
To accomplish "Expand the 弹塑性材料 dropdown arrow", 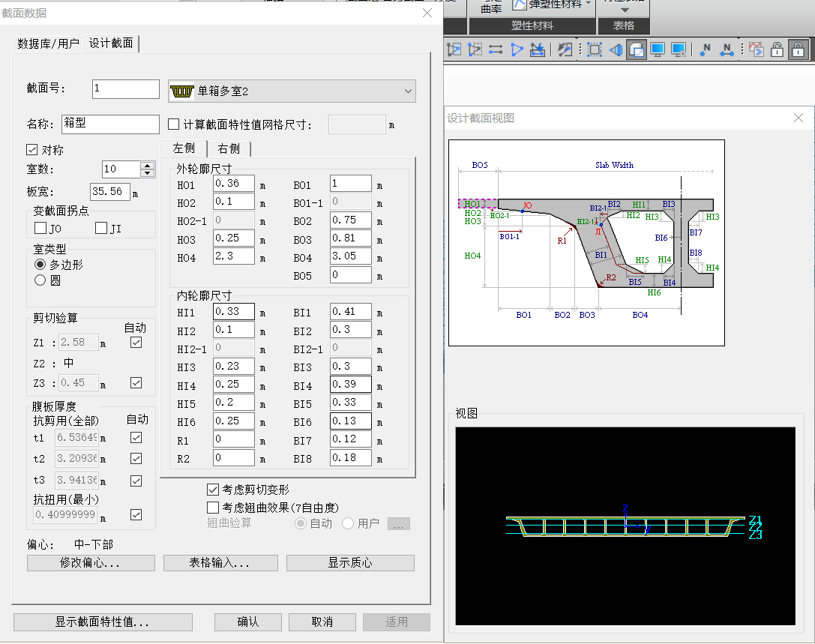I will pos(589,4).
